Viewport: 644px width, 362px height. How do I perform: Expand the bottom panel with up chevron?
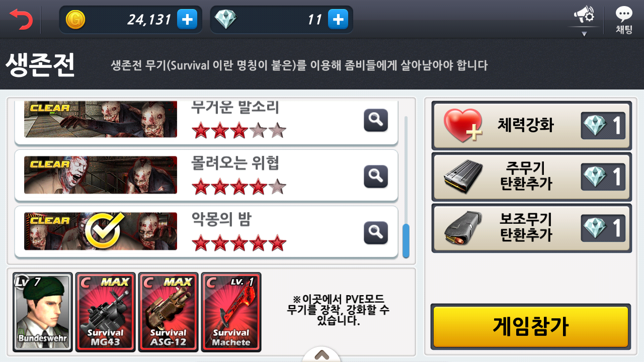tap(321, 355)
